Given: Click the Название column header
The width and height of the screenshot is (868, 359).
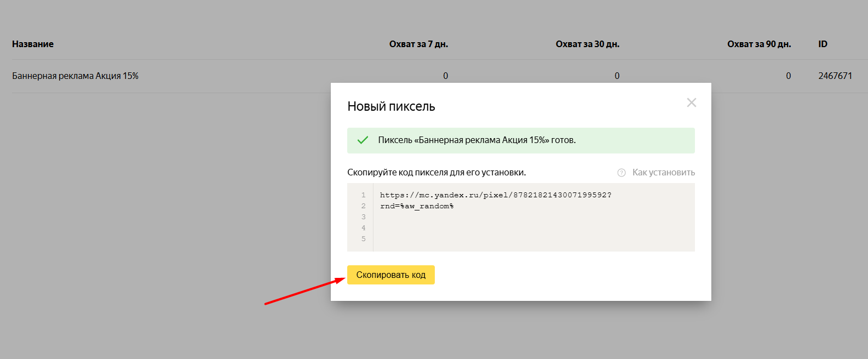Looking at the screenshot, I should tap(33, 44).
